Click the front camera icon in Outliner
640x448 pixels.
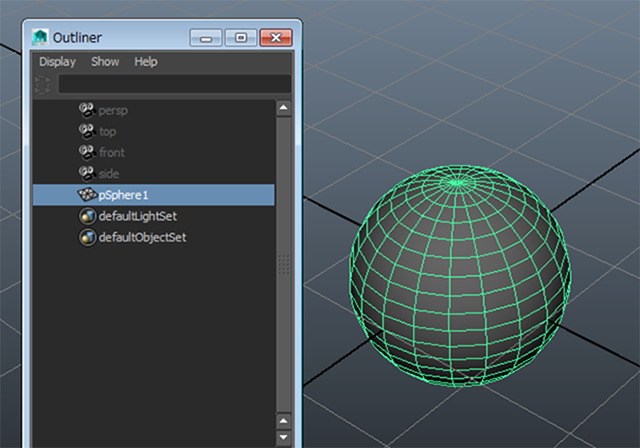[x=87, y=152]
